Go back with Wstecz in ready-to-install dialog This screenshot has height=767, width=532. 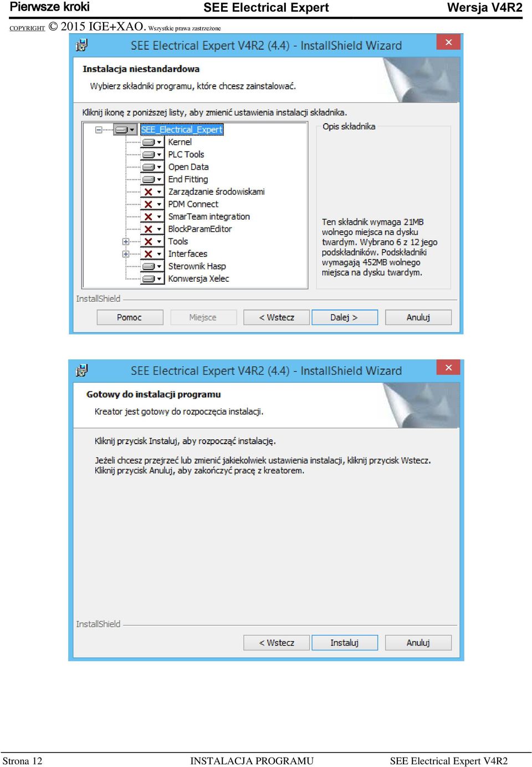coord(277,643)
